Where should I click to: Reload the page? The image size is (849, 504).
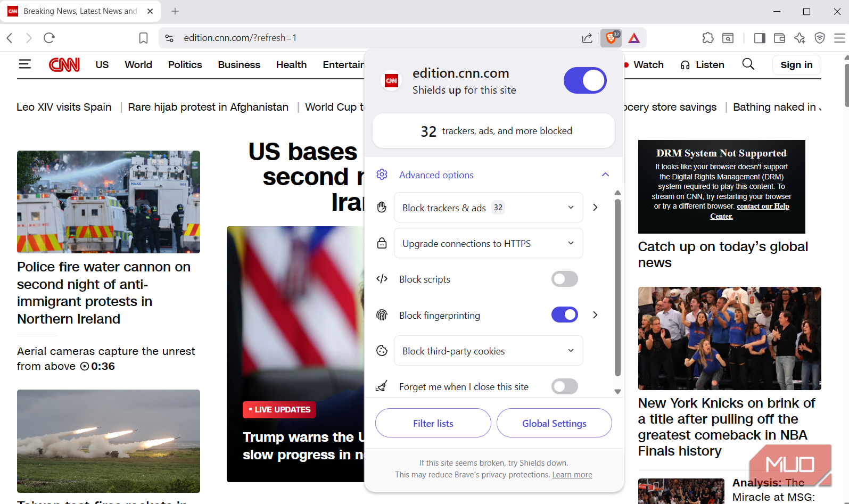click(x=49, y=38)
